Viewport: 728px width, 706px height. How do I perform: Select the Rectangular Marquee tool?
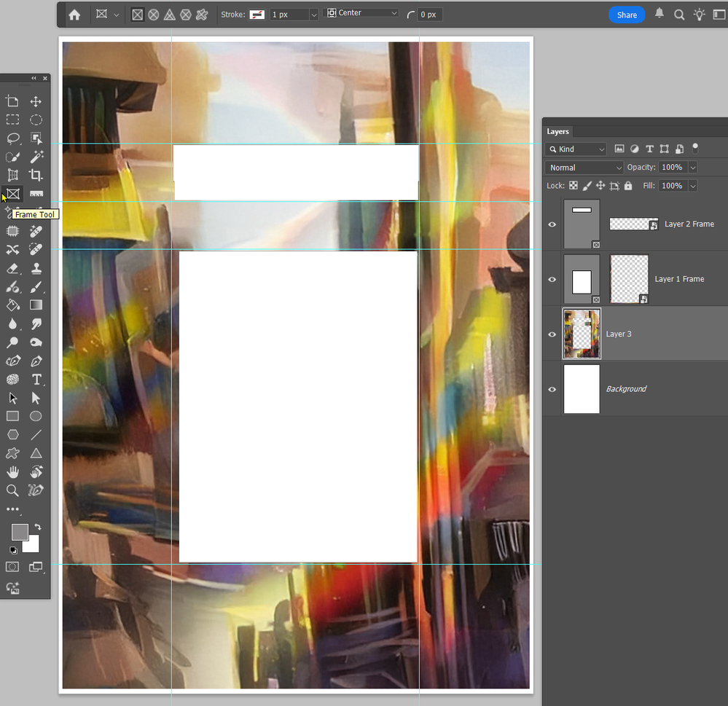click(12, 119)
